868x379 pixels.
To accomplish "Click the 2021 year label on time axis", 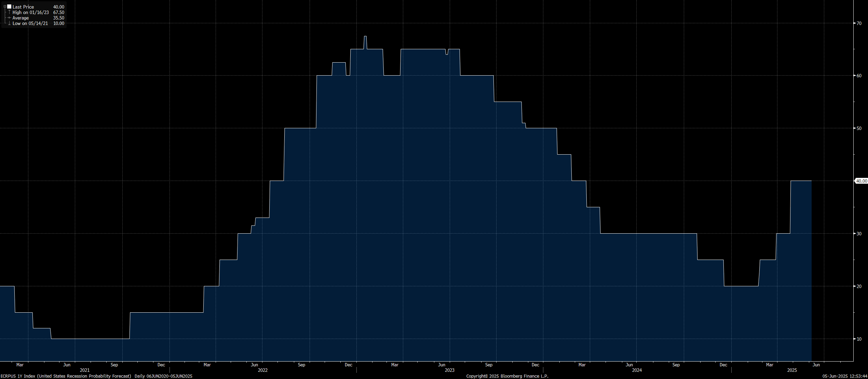I will pos(84,370).
